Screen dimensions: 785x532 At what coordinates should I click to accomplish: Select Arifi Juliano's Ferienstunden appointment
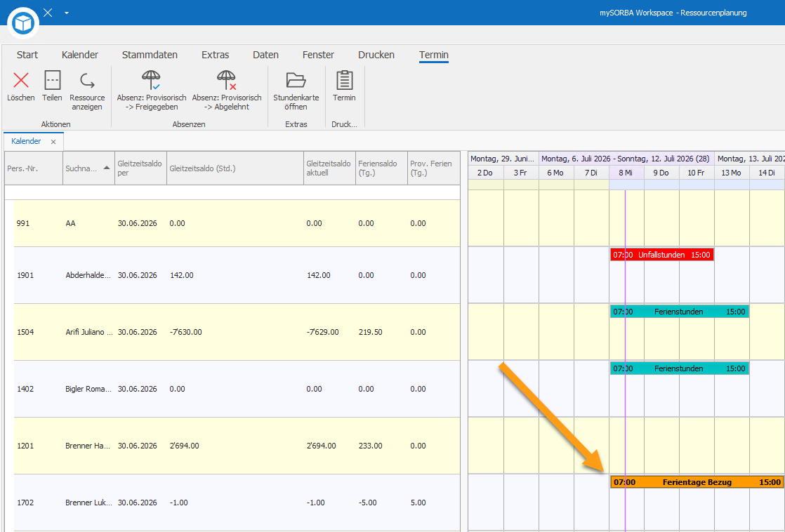[680, 312]
